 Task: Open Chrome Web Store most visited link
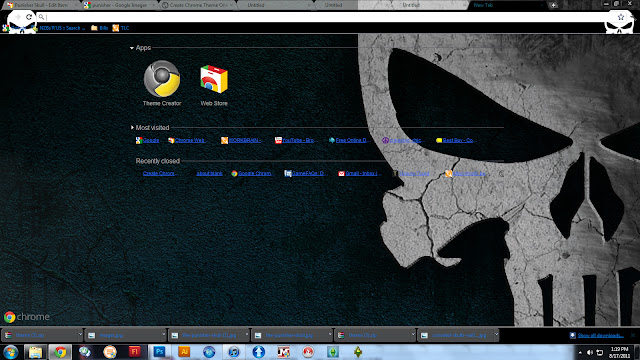point(187,140)
